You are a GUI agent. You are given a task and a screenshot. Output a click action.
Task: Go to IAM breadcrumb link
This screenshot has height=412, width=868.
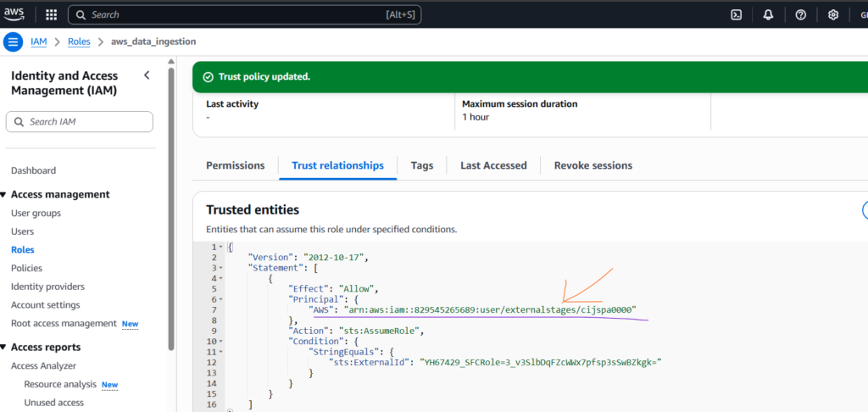pos(39,42)
